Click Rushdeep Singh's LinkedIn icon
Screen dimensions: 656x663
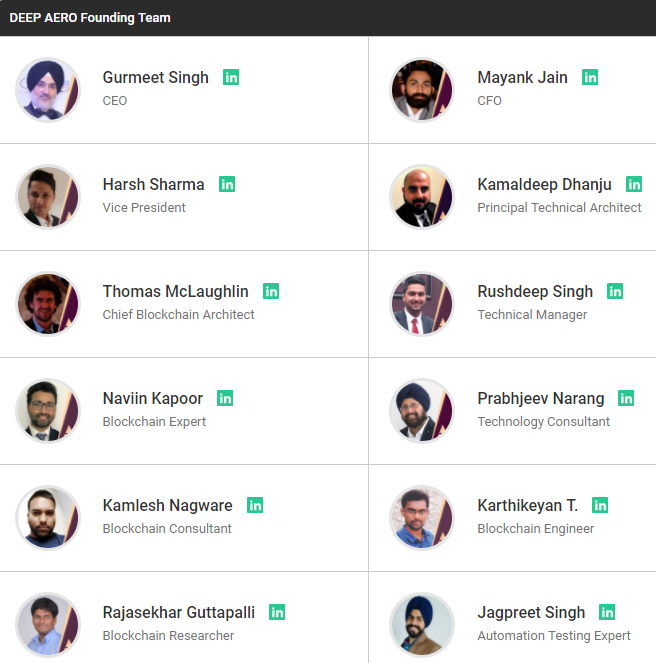615,291
